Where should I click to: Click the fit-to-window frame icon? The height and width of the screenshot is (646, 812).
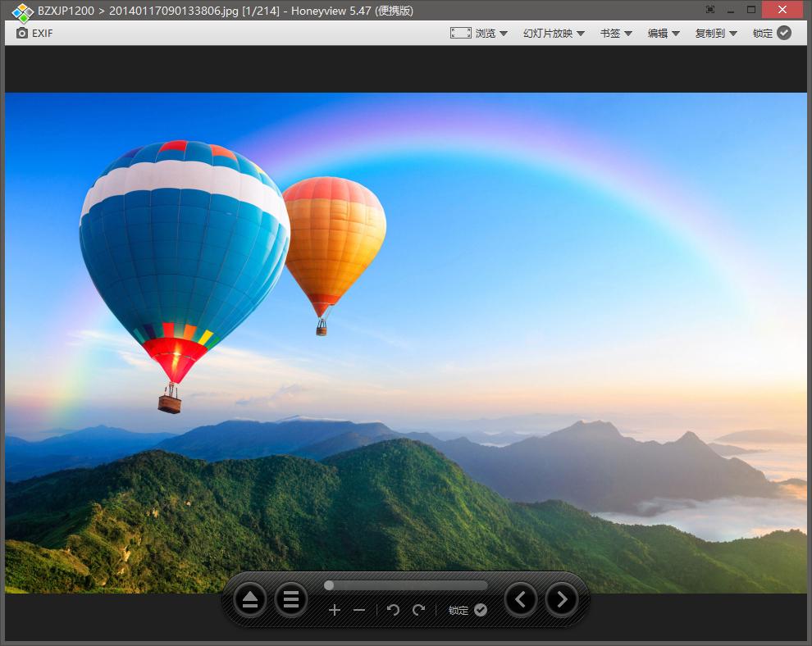460,33
